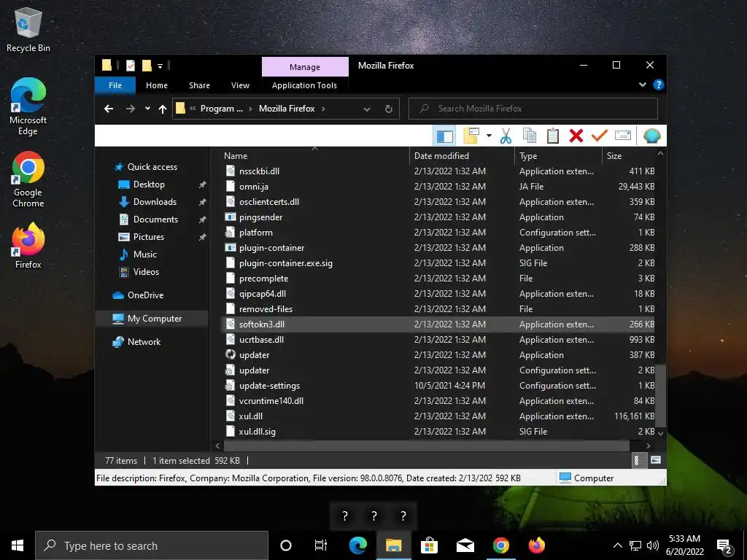The width and height of the screenshot is (747, 560).
Task: Open quick access toolbar customize dropdown
Action: (x=160, y=66)
